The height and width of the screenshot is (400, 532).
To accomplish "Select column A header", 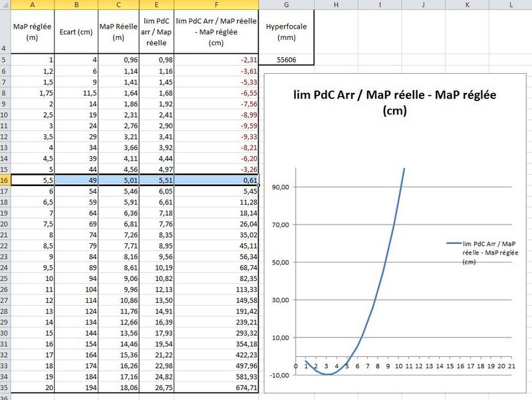I will tap(33, 5).
